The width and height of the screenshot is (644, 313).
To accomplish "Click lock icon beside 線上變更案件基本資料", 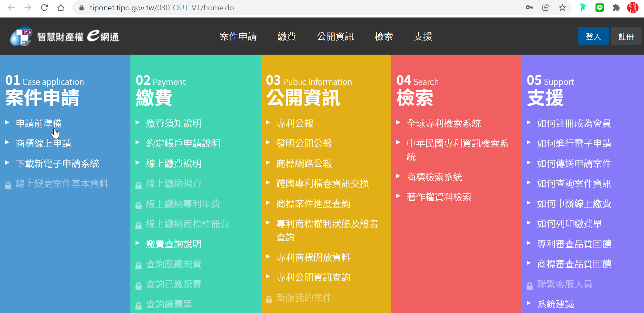I will (x=8, y=186).
